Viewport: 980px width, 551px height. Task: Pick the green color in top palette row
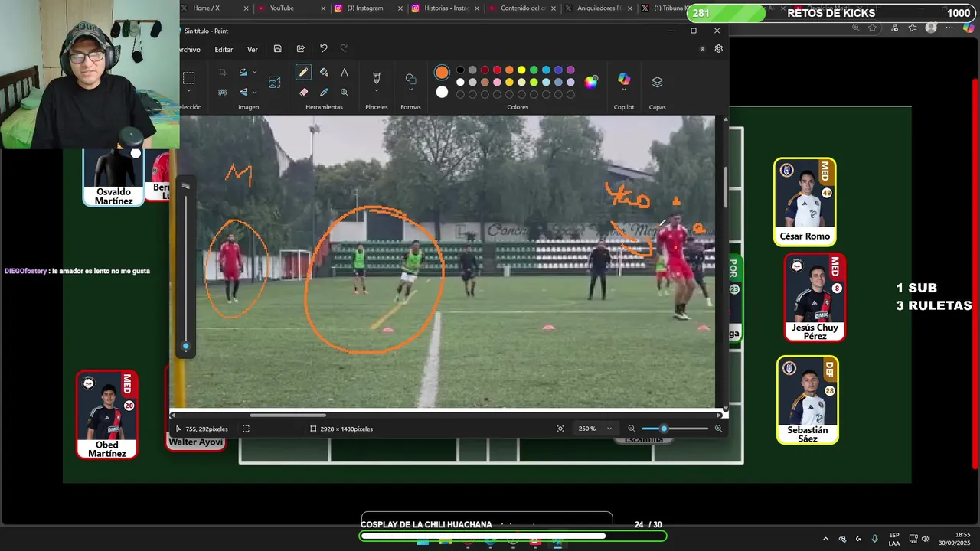[534, 70]
